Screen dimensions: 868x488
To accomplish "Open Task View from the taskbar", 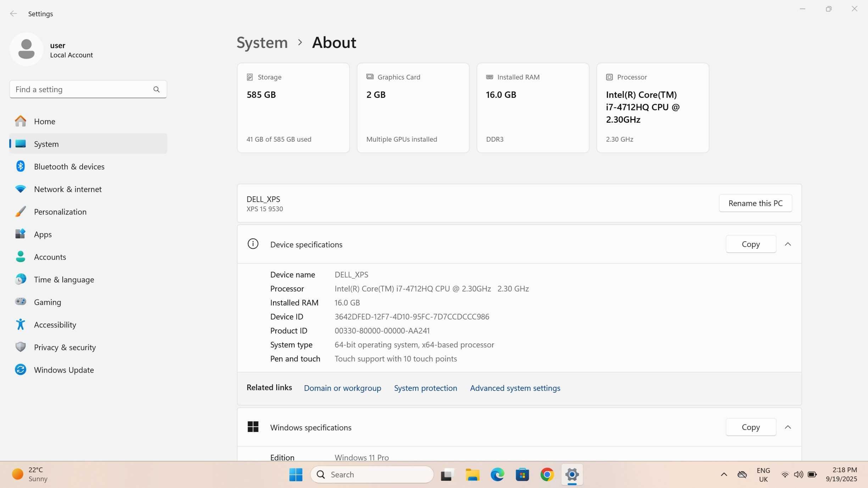I will (447, 475).
